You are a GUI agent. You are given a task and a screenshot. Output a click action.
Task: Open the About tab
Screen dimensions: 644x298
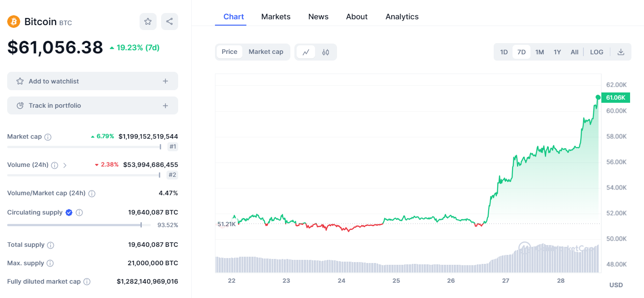357,17
